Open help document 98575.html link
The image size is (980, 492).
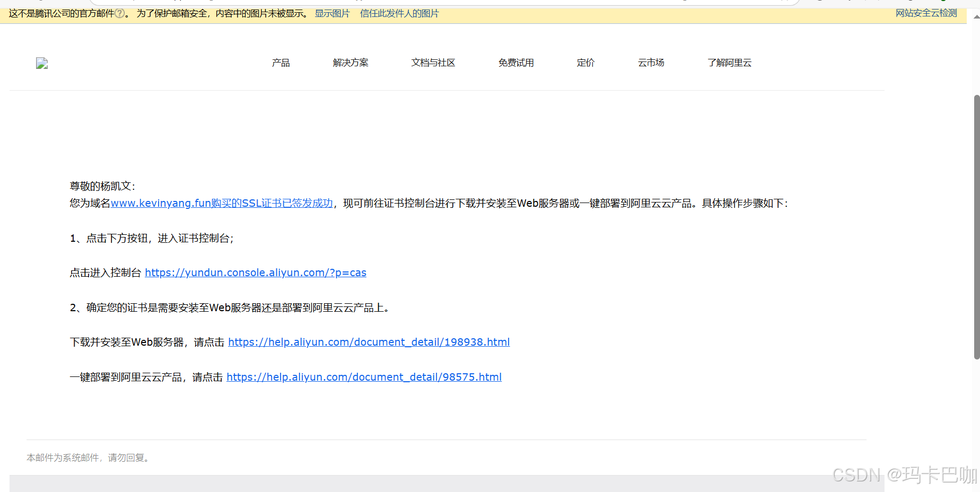(364, 377)
